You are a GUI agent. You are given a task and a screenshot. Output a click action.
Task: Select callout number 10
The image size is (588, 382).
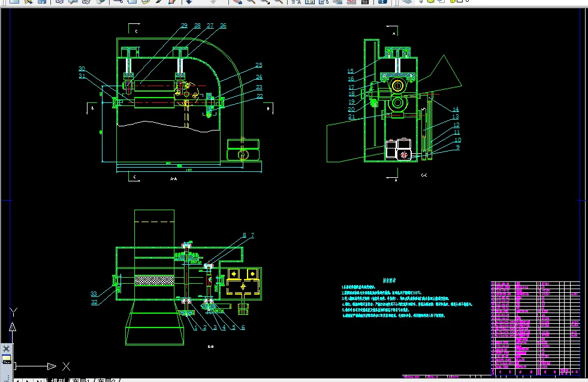click(x=457, y=140)
